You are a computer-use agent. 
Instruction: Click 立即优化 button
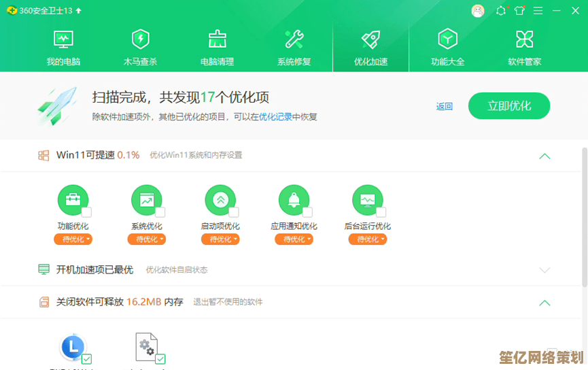509,106
